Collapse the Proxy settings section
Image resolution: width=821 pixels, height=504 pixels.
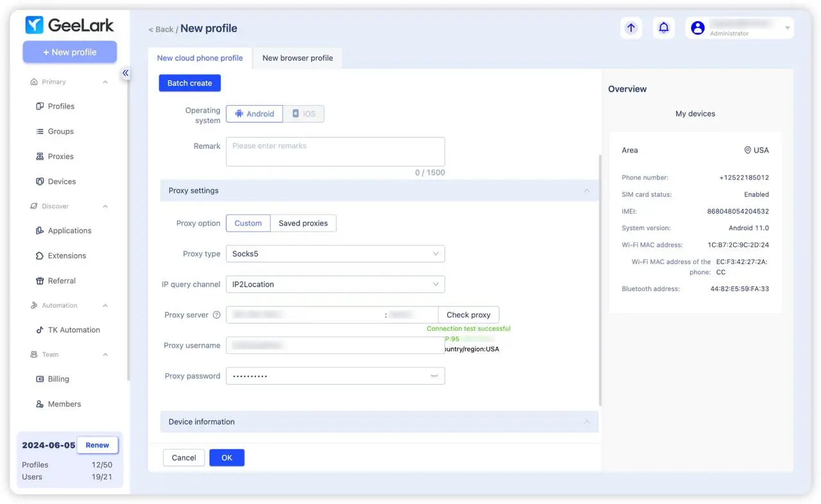(586, 190)
